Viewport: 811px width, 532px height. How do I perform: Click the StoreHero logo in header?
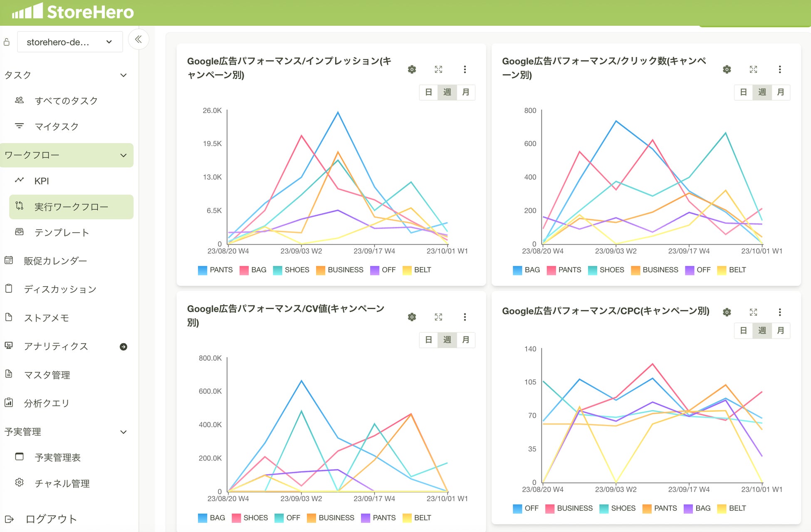(73, 12)
